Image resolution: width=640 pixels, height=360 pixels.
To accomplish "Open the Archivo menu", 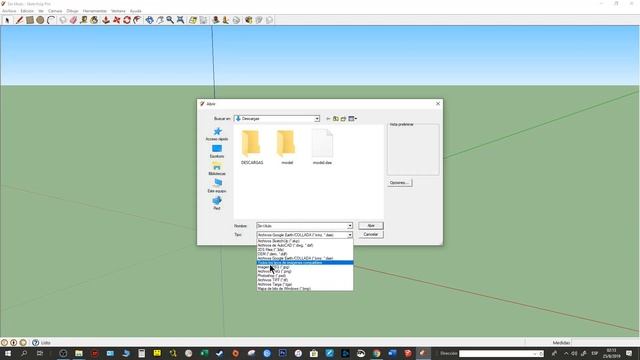I will click(x=9, y=11).
